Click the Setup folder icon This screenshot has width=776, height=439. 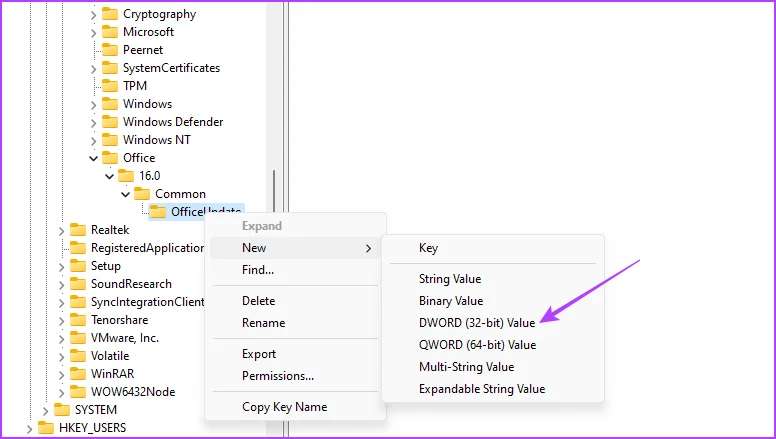point(78,266)
